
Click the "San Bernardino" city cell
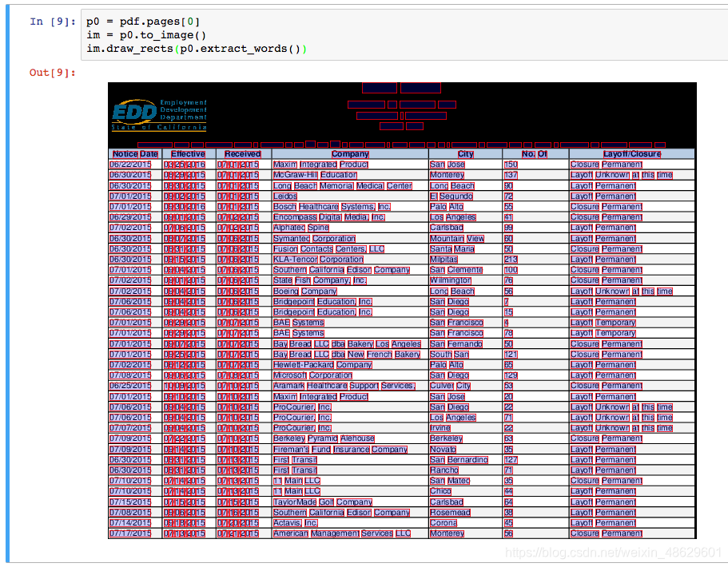(x=459, y=460)
